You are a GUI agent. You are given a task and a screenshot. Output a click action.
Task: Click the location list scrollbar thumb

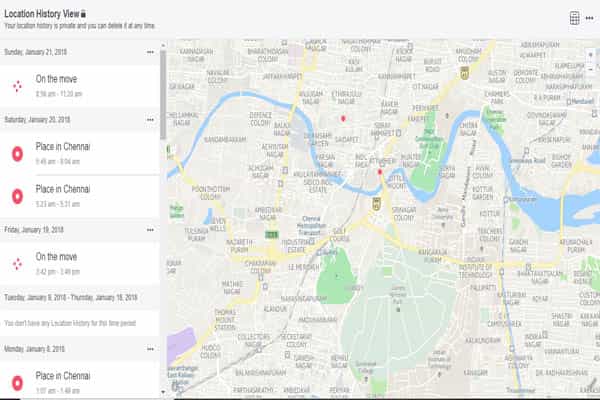click(163, 95)
